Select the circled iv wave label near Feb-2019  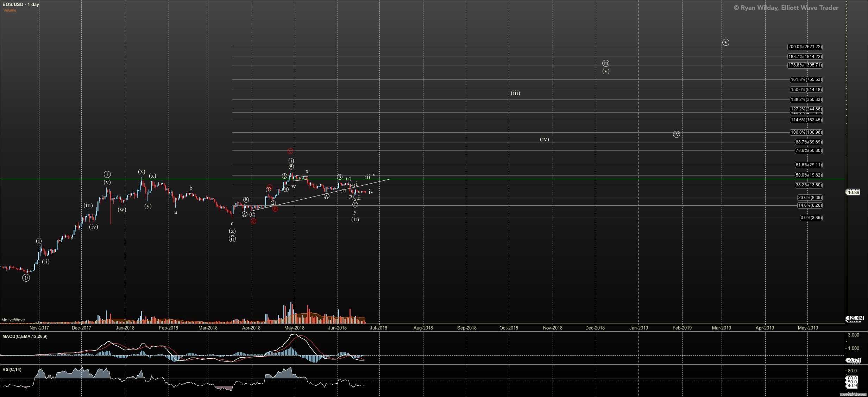tap(677, 134)
